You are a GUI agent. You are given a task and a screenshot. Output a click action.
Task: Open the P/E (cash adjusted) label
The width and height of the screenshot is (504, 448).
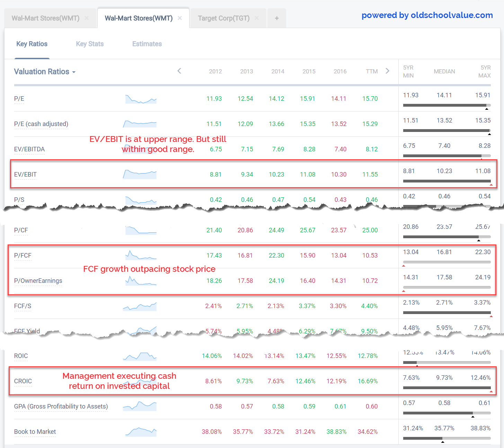click(x=41, y=124)
